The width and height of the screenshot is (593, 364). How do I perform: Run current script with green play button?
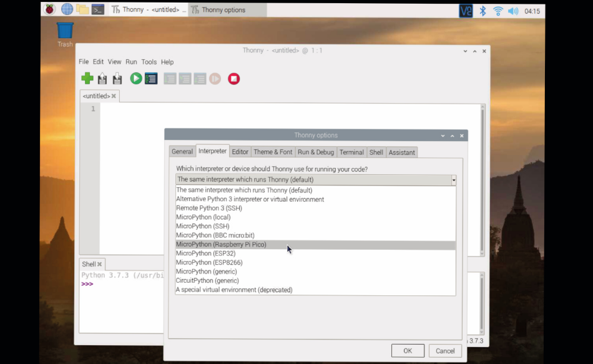pos(136,79)
